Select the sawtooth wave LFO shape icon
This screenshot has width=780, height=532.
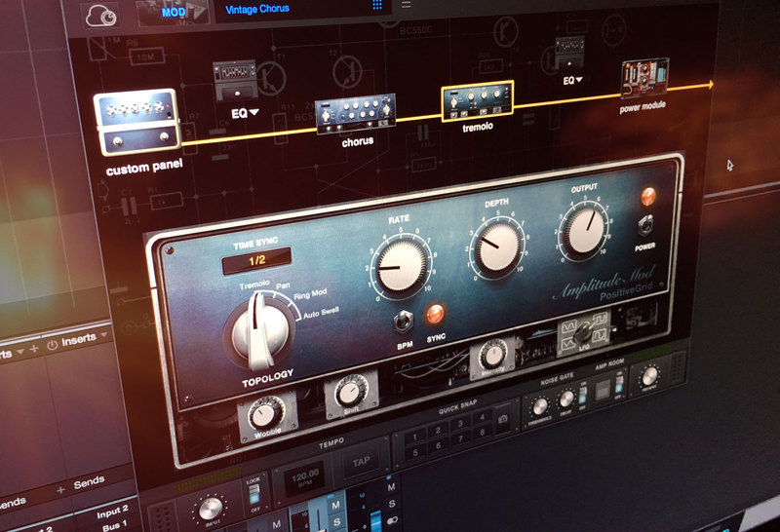(568, 344)
